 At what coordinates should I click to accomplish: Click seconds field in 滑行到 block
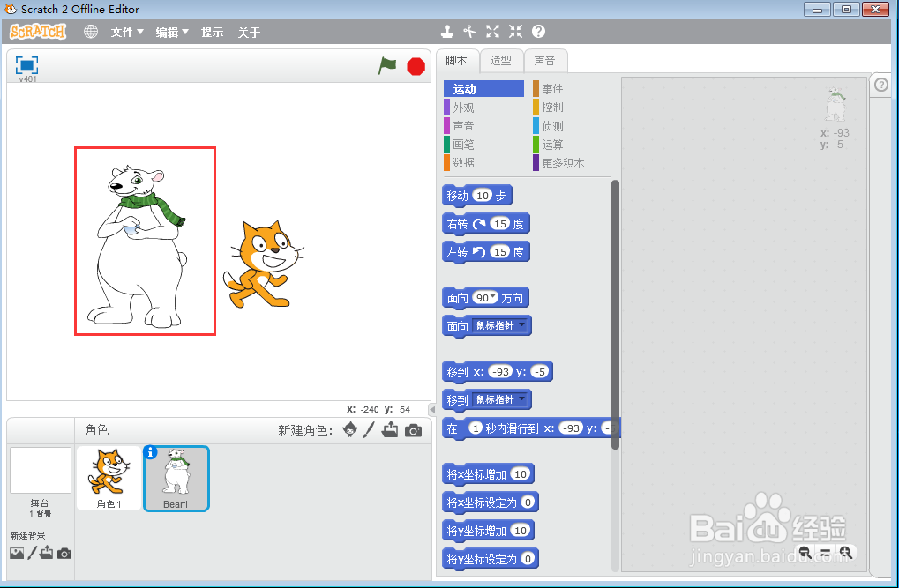476,428
